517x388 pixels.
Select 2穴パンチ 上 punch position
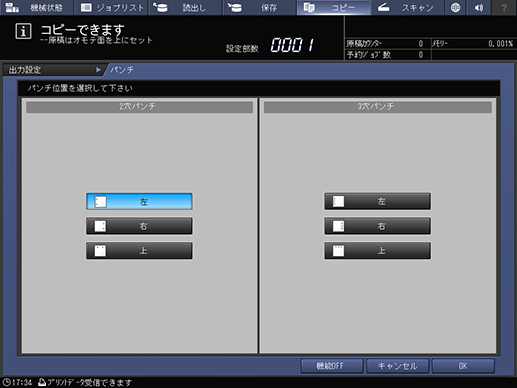point(139,251)
